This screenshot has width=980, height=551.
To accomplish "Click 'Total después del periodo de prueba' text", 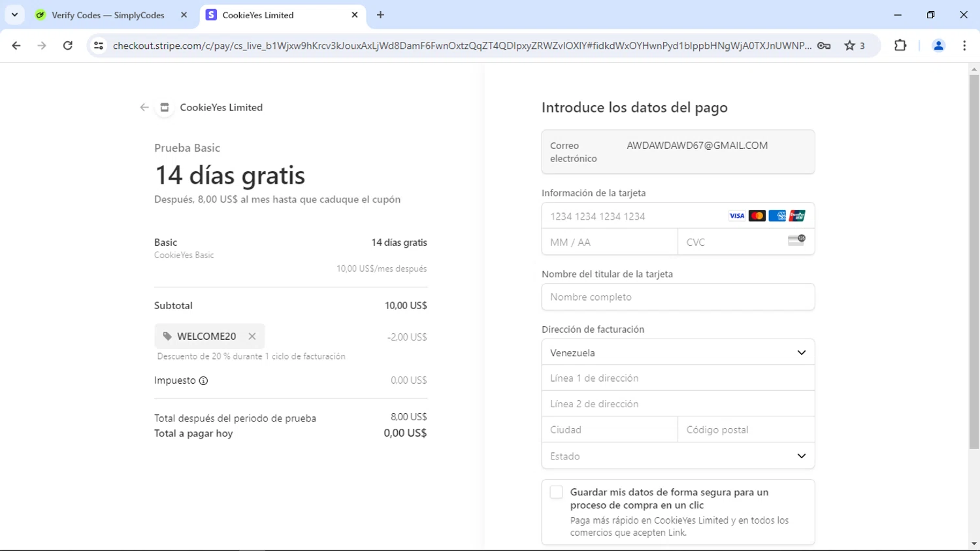I will (235, 418).
